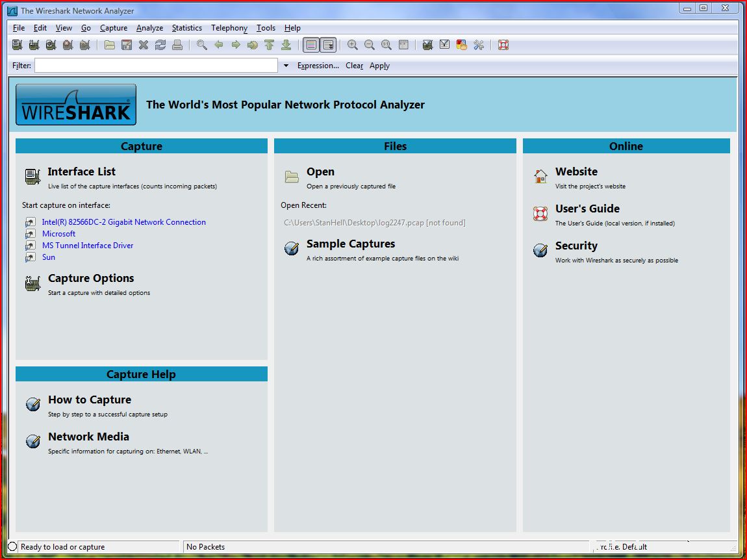Viewport: 747px width, 560px height.
Task: Open the Statistics menu
Action: (x=187, y=28)
